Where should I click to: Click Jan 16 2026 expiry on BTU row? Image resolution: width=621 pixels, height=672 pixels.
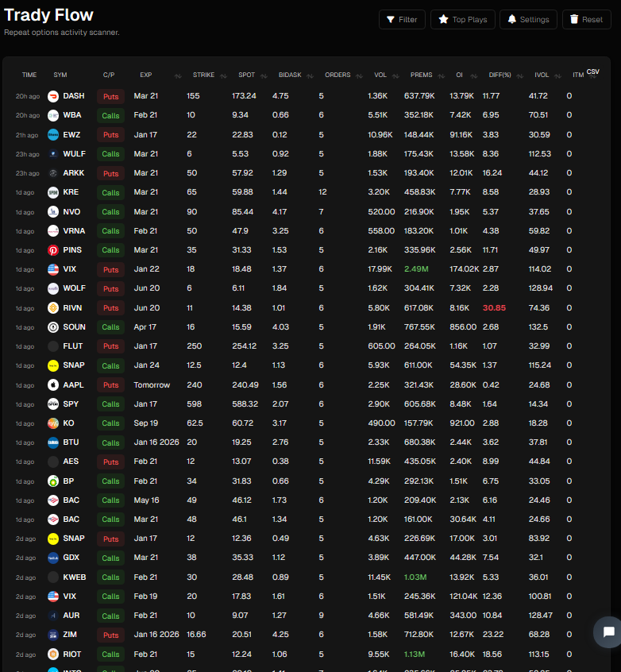click(156, 442)
